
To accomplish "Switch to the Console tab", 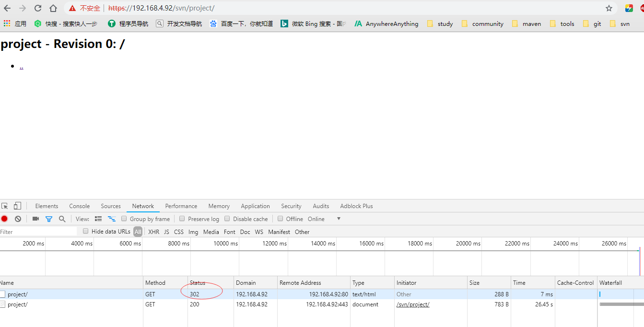I will pyautogui.click(x=80, y=206).
